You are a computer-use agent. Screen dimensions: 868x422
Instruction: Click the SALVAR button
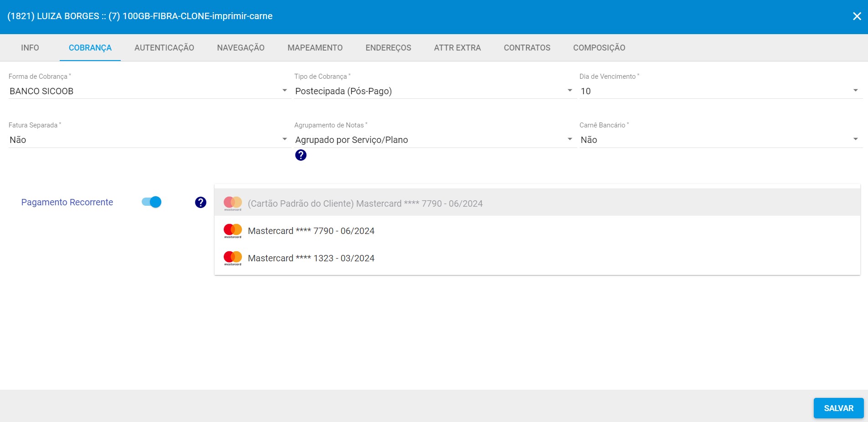coord(838,408)
